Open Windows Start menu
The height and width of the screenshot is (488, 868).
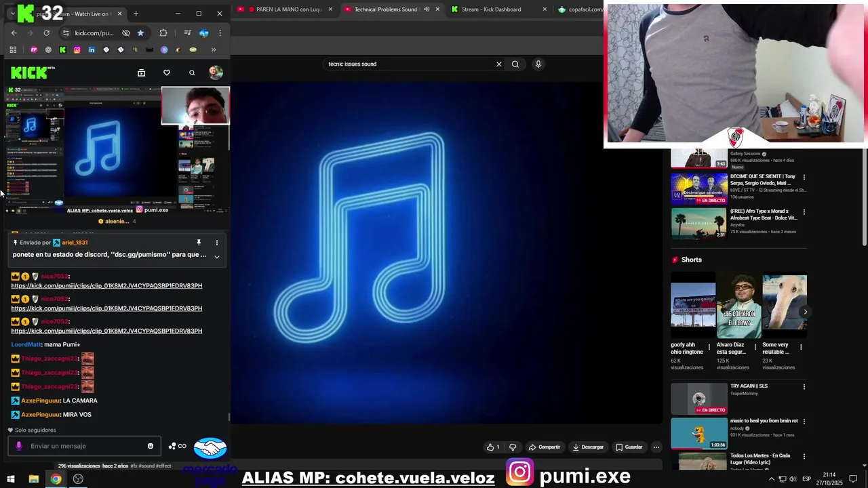(11, 479)
